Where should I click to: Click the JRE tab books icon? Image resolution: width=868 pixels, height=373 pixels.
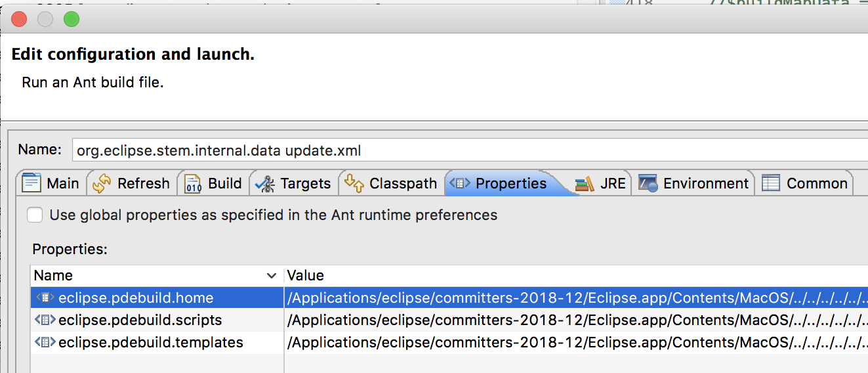click(585, 183)
